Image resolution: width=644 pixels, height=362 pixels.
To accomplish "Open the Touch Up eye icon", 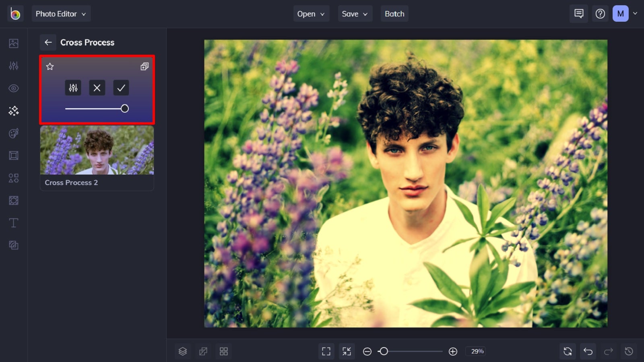I will tap(14, 88).
